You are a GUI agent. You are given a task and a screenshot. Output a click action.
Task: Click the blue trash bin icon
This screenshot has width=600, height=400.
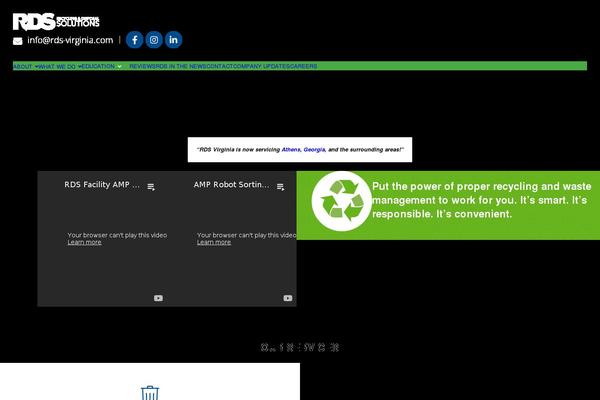[x=150, y=393]
